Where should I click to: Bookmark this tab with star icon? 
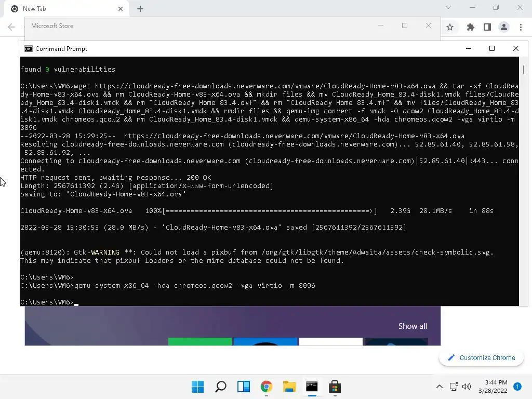tap(450, 27)
